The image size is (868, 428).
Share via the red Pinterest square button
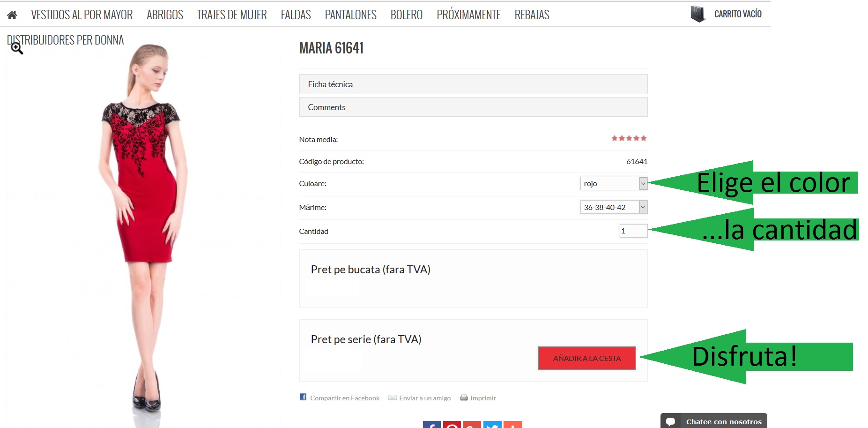[452, 425]
